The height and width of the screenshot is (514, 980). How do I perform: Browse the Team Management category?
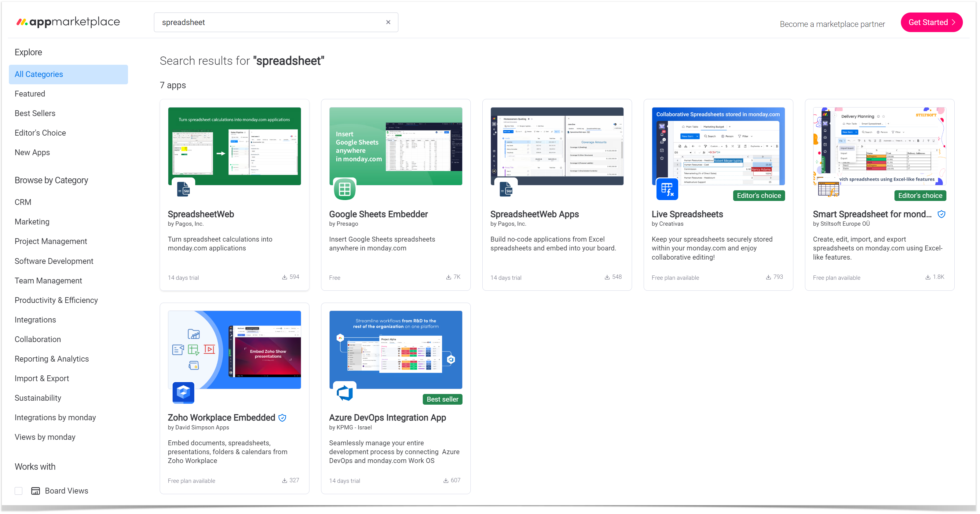(48, 280)
